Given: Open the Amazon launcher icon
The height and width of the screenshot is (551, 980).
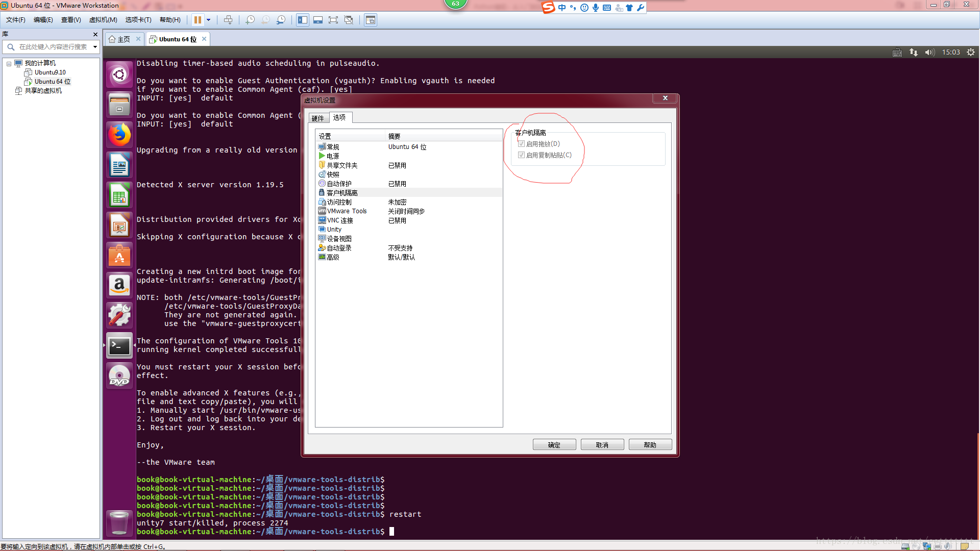Looking at the screenshot, I should 119,285.
